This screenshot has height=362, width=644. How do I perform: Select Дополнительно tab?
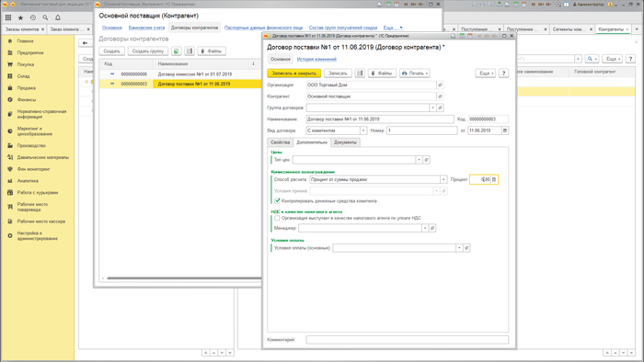coord(312,142)
